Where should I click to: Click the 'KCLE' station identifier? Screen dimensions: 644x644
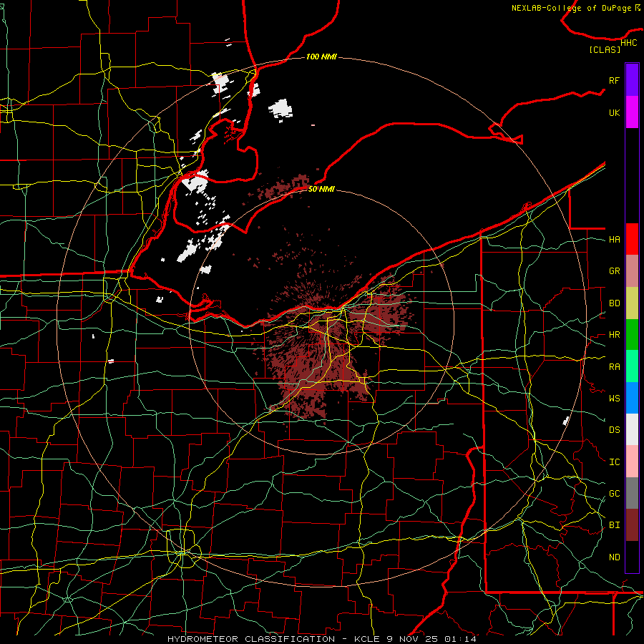(x=369, y=639)
